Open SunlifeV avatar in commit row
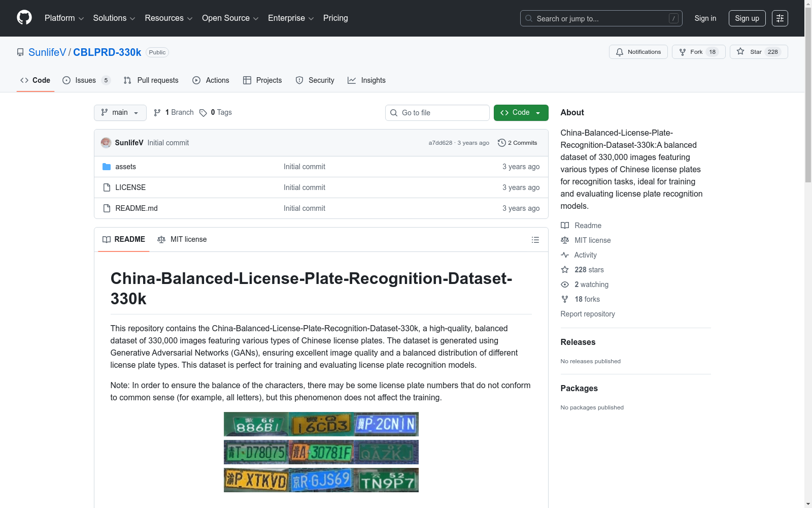The height and width of the screenshot is (508, 812). pos(106,143)
